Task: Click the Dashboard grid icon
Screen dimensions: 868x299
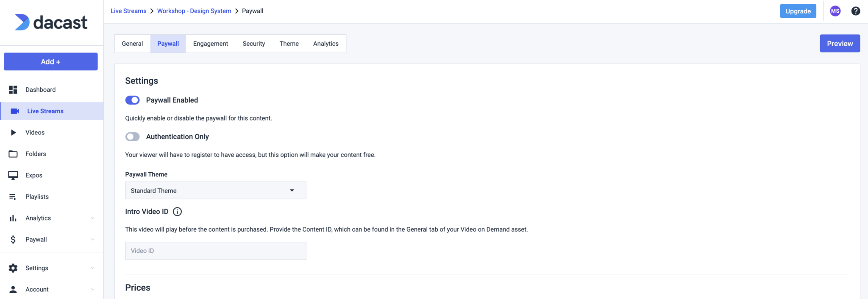Action: (13, 89)
